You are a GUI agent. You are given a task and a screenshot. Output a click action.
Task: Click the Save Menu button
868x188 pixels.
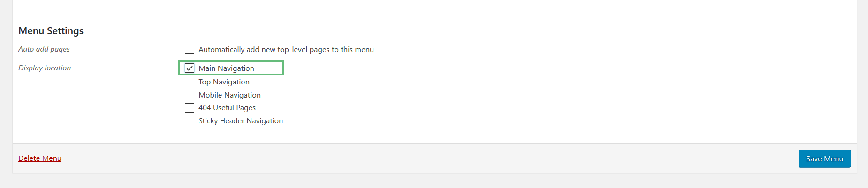[824, 158]
